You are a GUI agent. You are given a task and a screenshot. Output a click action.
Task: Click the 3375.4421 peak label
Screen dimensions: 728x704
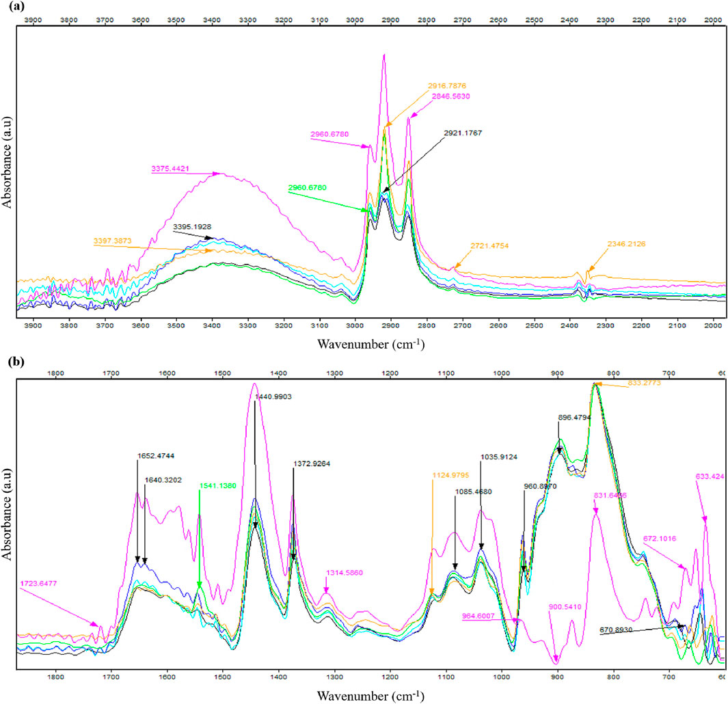[x=170, y=169]
